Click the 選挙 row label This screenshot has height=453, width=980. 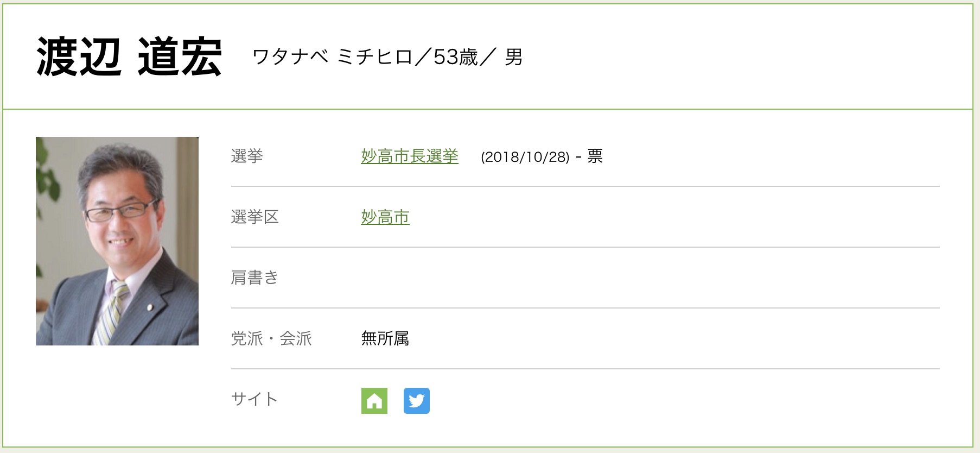[x=247, y=156]
